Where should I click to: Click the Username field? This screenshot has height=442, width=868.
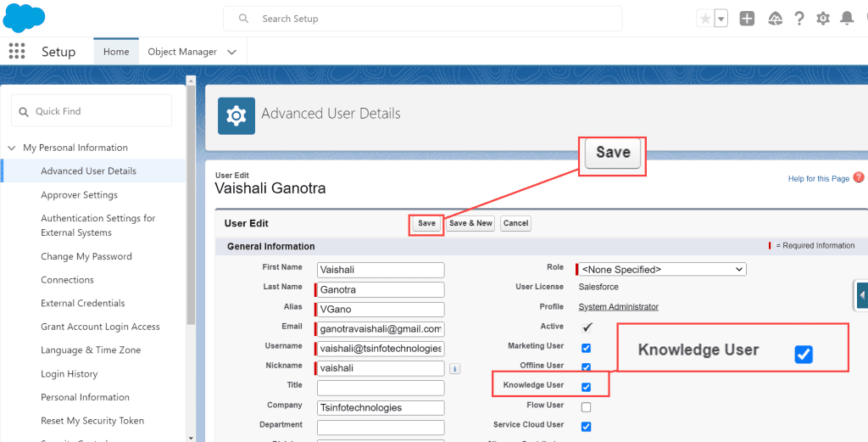(381, 349)
